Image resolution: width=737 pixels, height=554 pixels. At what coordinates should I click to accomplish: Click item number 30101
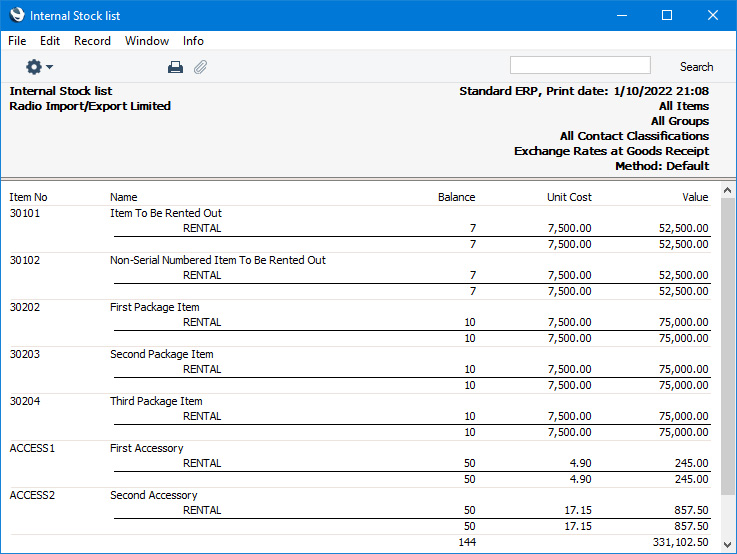pos(25,213)
